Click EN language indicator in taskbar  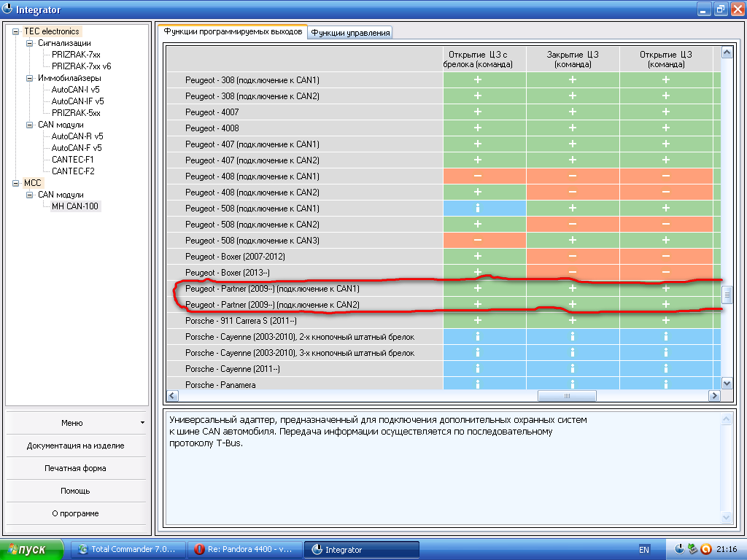pyautogui.click(x=644, y=550)
